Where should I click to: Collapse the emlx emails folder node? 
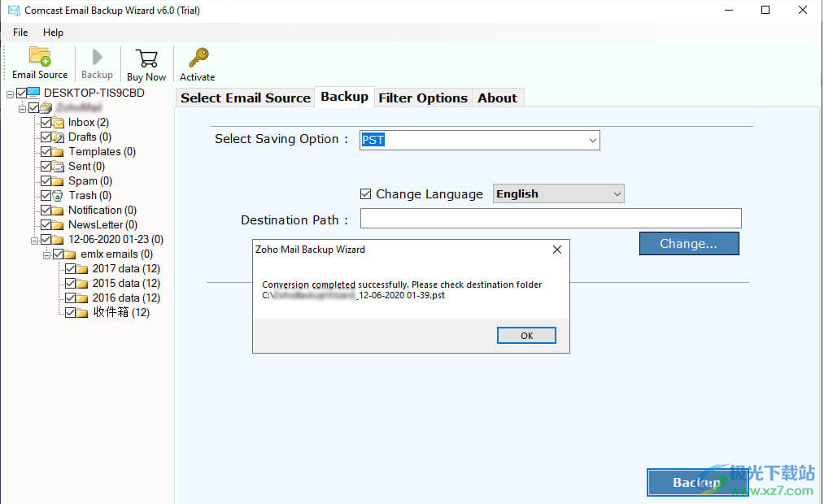coord(46,255)
